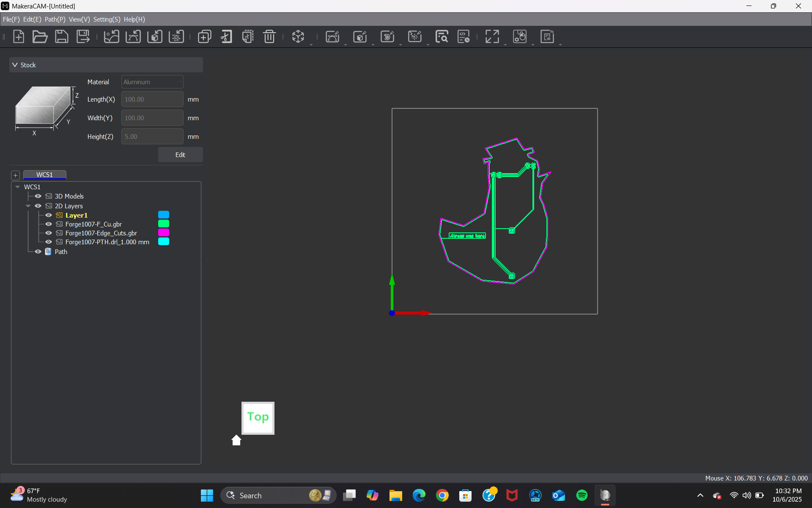Click the Cut scissors toolbar icon
This screenshot has width=812, height=508.
coord(226,37)
